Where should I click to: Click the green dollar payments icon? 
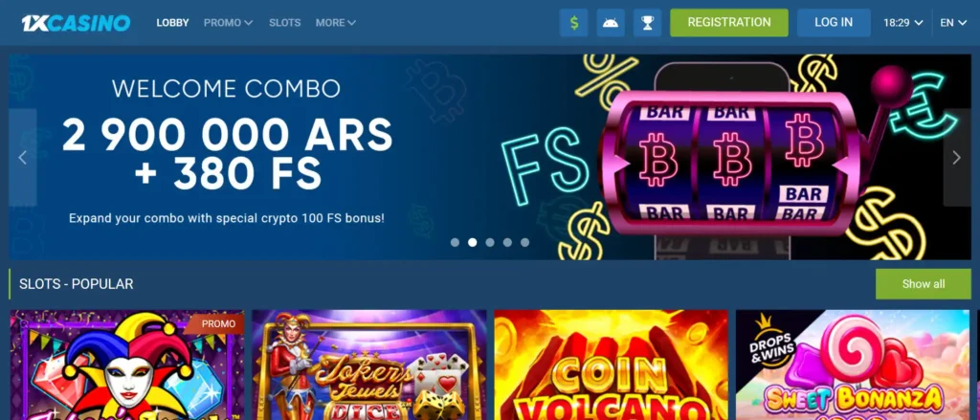tap(574, 23)
